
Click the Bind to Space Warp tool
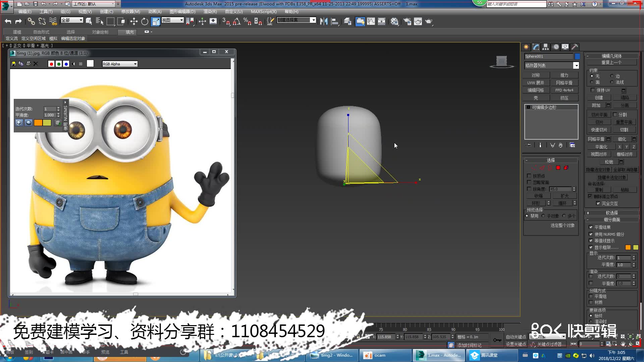point(53,21)
